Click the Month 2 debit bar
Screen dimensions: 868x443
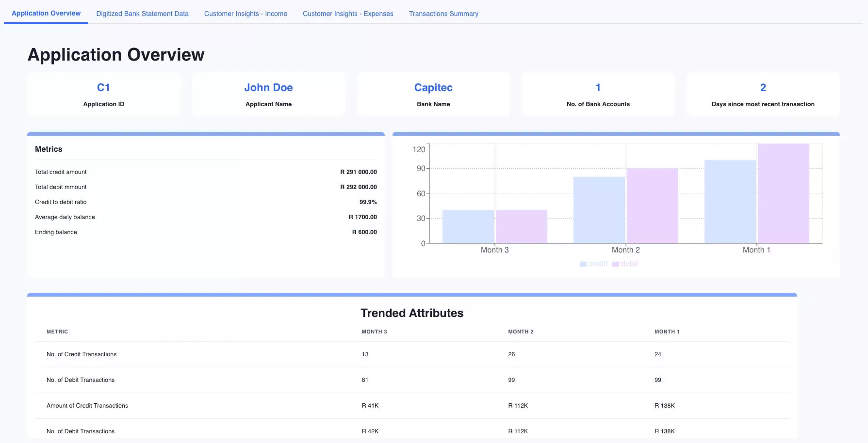[653, 206]
